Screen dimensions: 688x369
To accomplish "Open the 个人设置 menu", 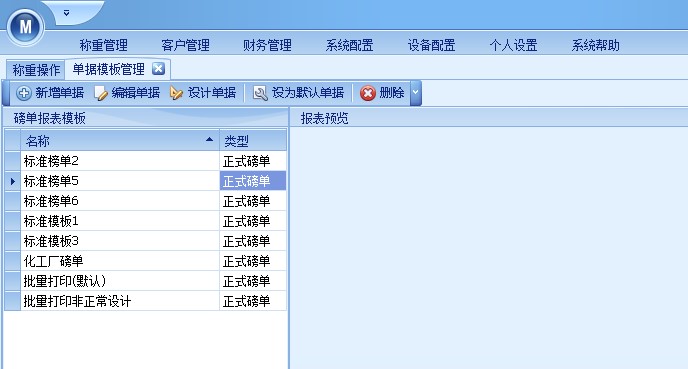I will pos(513,45).
